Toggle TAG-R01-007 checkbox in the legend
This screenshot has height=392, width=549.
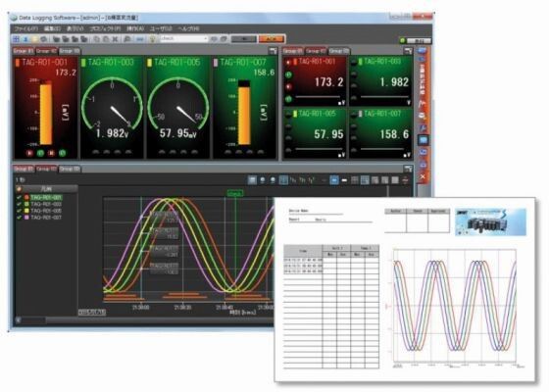(x=20, y=218)
